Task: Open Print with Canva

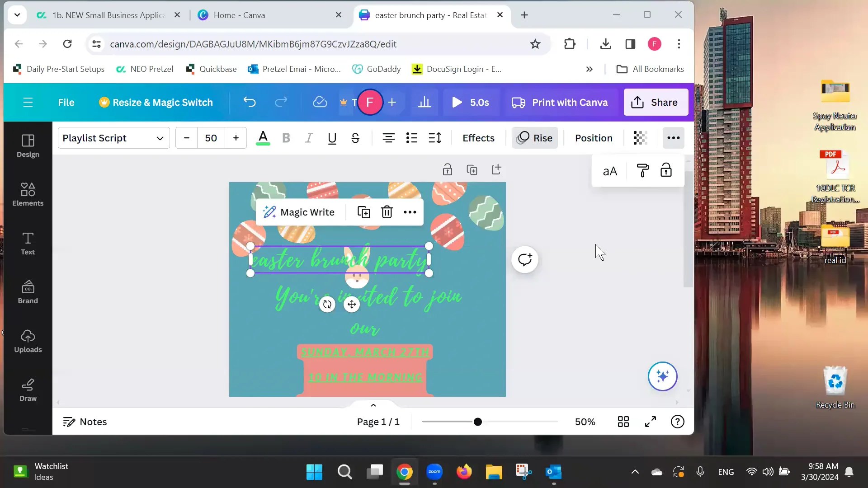Action: (x=560, y=102)
